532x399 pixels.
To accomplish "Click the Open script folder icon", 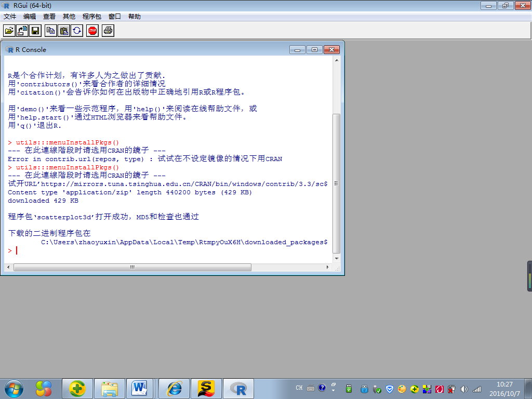I will (9, 31).
